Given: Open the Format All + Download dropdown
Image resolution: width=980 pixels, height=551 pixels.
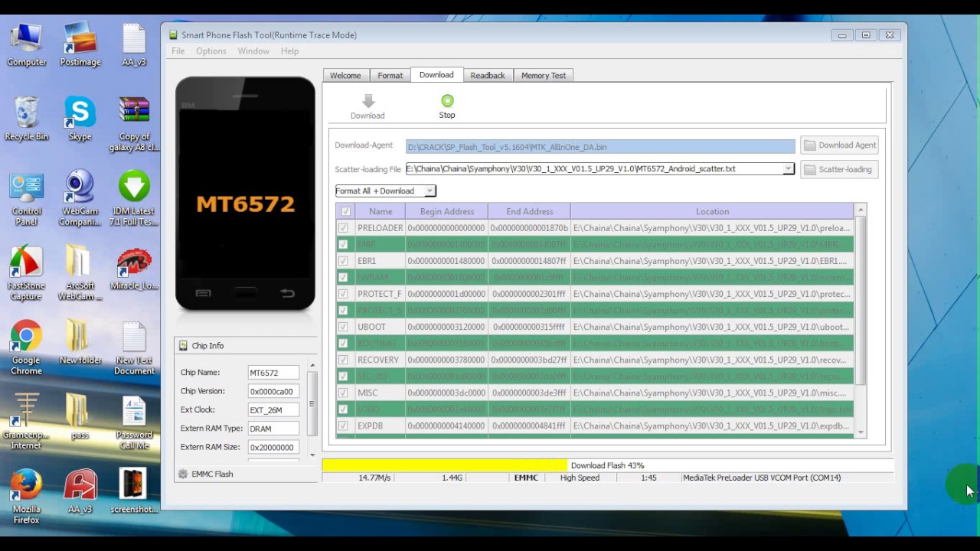Looking at the screenshot, I should 385,191.
